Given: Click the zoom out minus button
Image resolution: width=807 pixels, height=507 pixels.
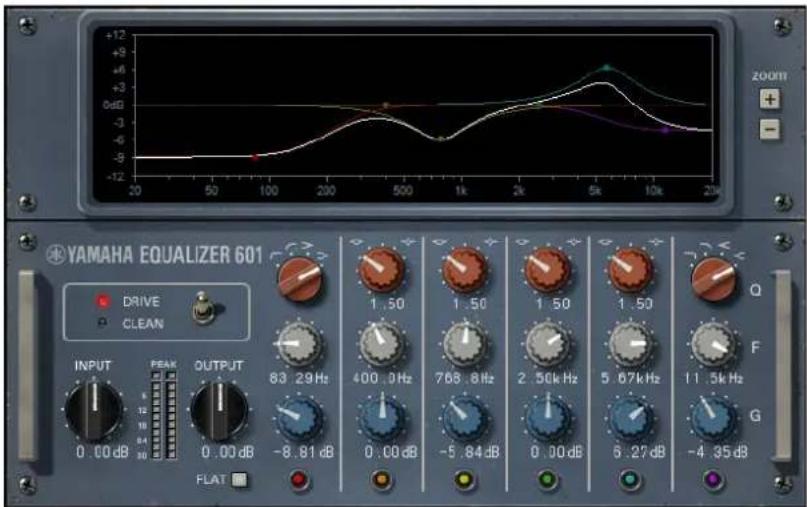Looking at the screenshot, I should pyautogui.click(x=769, y=129).
